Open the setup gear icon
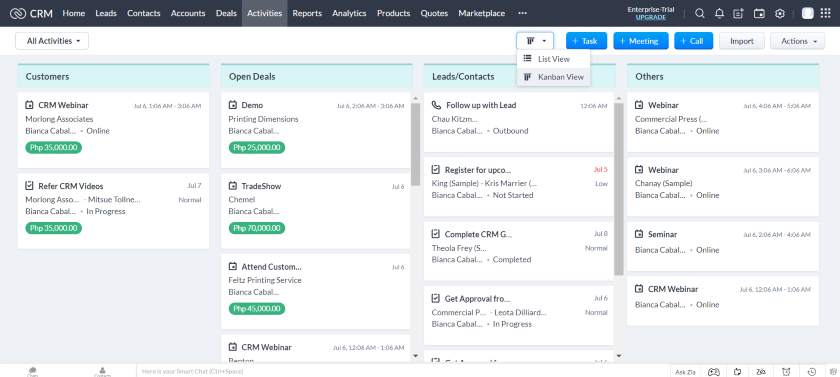This screenshot has width=840, height=377. click(x=779, y=13)
